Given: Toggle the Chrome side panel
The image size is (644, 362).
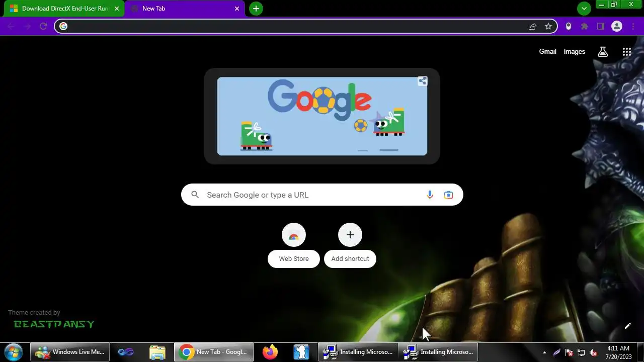Looking at the screenshot, I should [601, 26].
